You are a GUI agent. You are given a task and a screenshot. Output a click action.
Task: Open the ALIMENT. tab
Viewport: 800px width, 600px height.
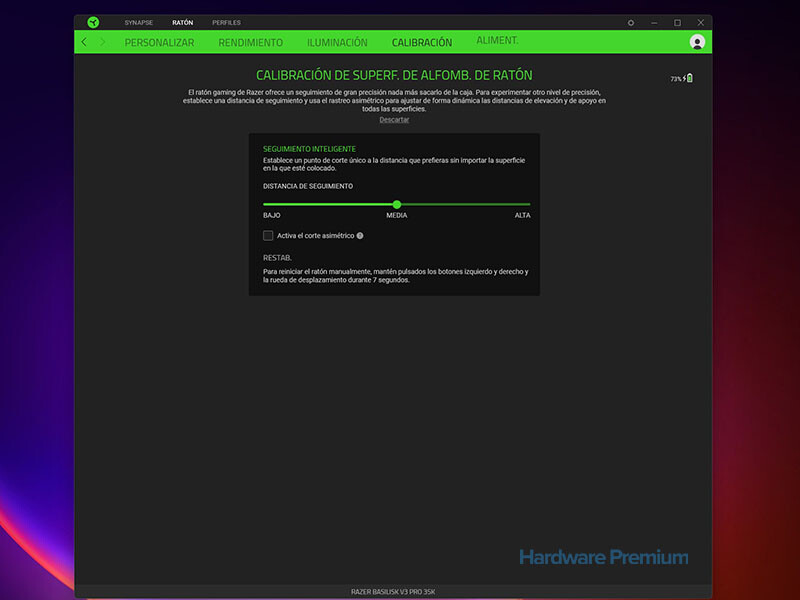[x=497, y=40]
